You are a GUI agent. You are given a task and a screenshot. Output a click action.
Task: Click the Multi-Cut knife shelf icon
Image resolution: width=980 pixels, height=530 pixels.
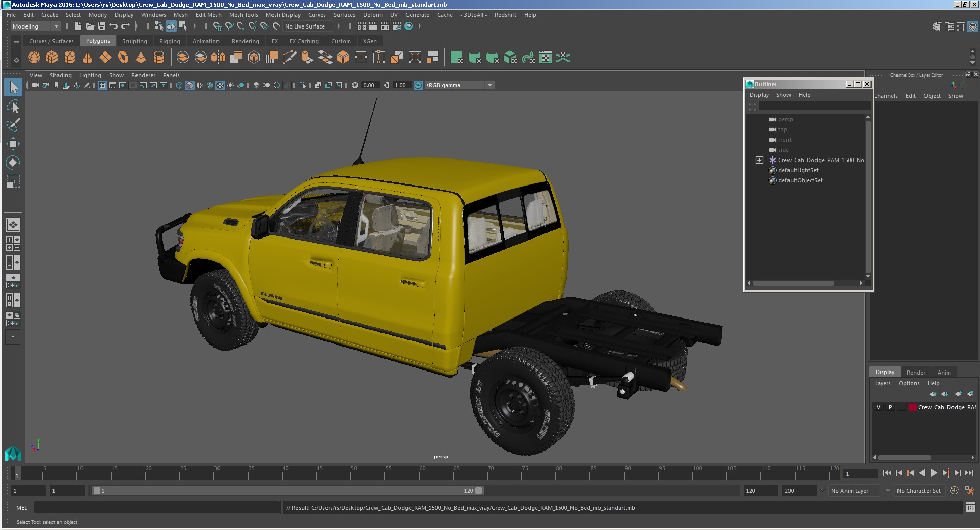coord(289,58)
